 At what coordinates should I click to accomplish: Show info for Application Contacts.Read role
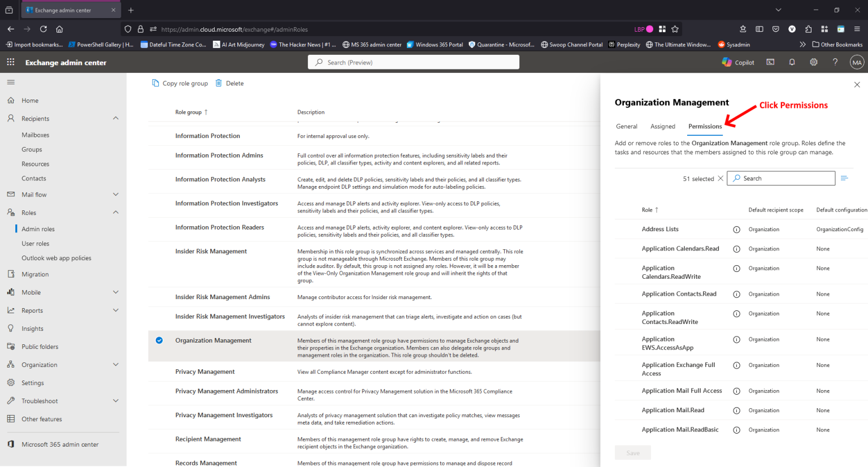(736, 294)
